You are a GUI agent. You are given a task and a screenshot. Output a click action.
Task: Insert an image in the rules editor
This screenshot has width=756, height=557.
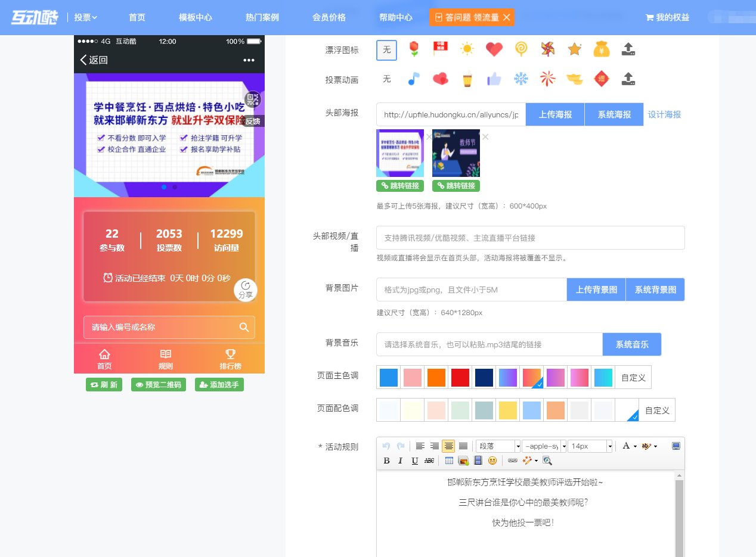click(x=461, y=460)
